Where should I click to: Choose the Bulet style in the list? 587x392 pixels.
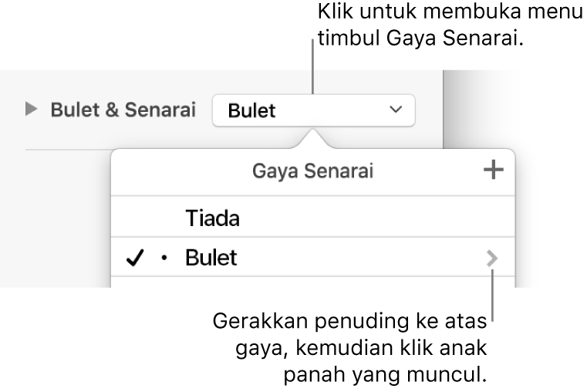pyautogui.click(x=211, y=259)
